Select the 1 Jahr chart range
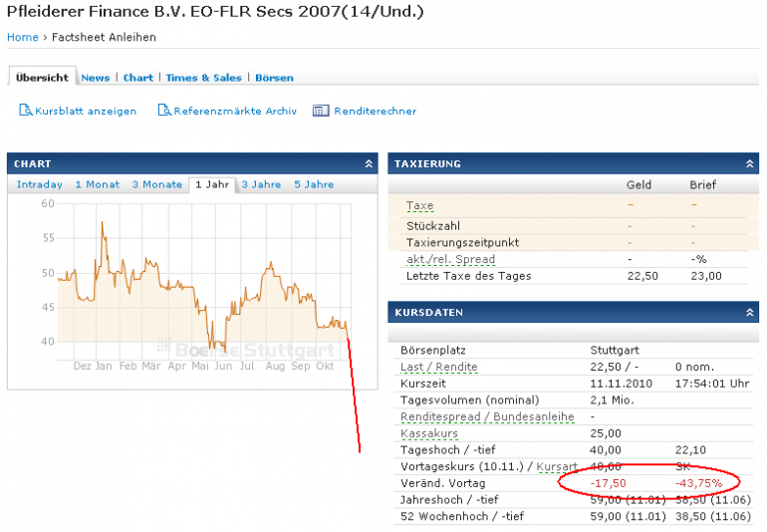This screenshot has height=532, width=767. (x=212, y=184)
